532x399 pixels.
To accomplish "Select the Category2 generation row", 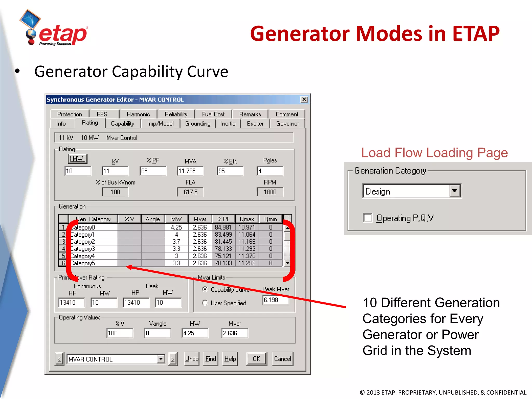I will click(x=170, y=242).
